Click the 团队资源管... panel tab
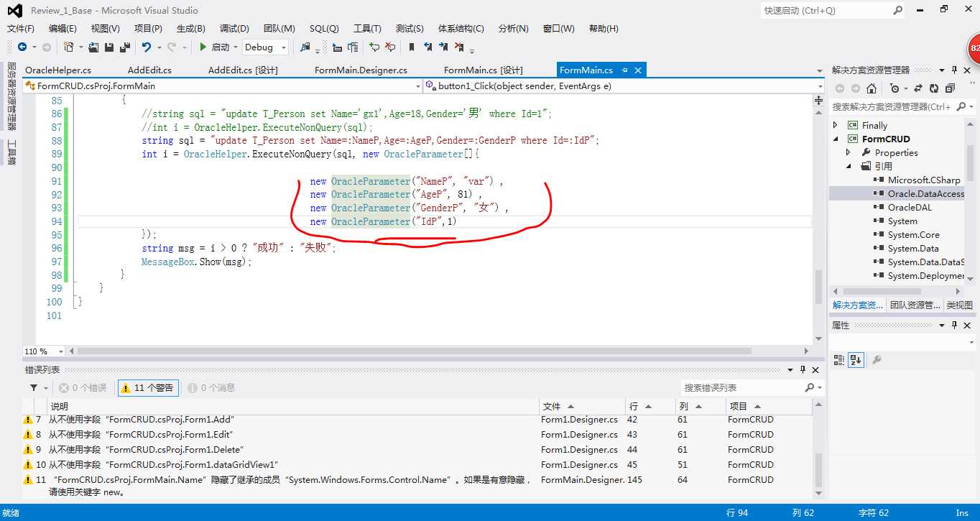 [x=915, y=305]
